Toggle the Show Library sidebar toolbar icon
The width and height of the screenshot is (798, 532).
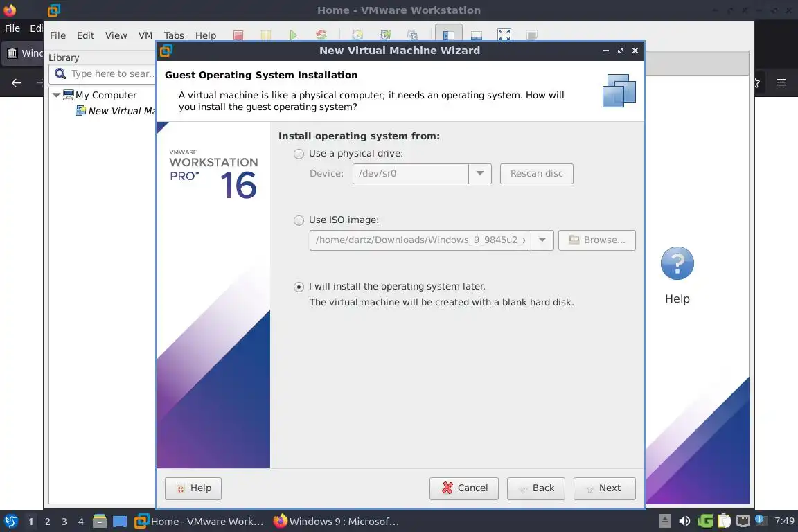[448, 34]
